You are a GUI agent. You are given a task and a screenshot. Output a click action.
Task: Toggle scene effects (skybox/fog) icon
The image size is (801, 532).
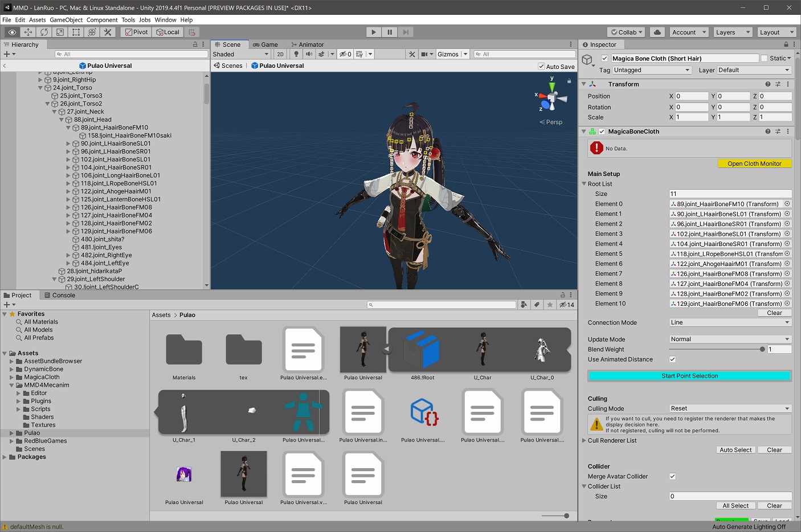[321, 54]
